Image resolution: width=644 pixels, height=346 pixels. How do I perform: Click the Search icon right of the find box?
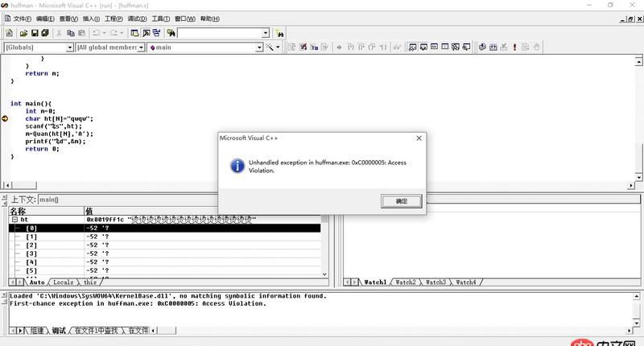click(x=279, y=33)
